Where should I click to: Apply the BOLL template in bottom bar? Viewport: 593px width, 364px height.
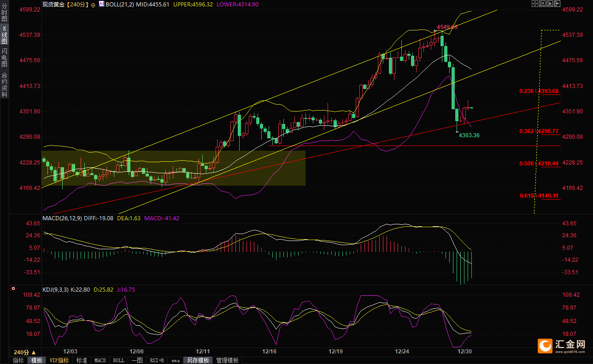pyautogui.click(x=118, y=360)
